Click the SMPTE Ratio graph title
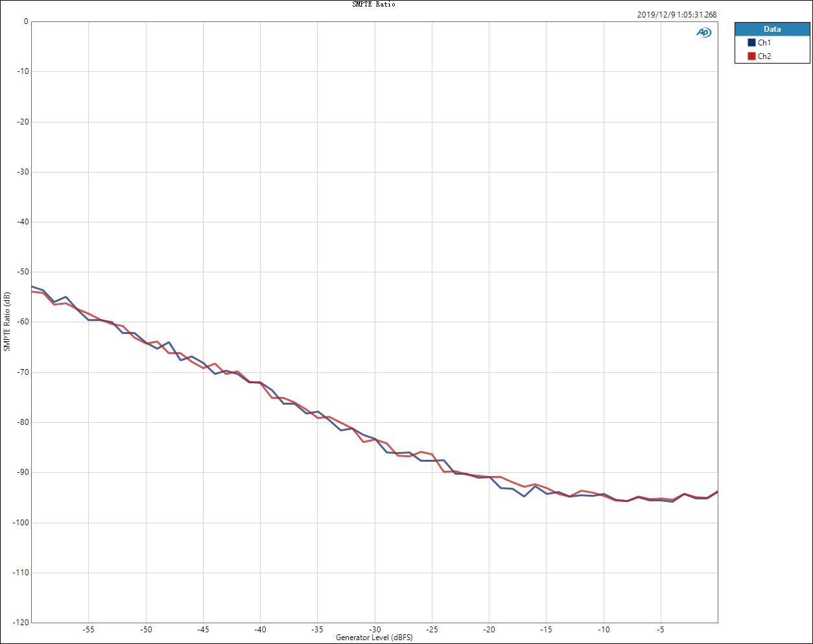This screenshot has height=644, width=813. point(373,5)
